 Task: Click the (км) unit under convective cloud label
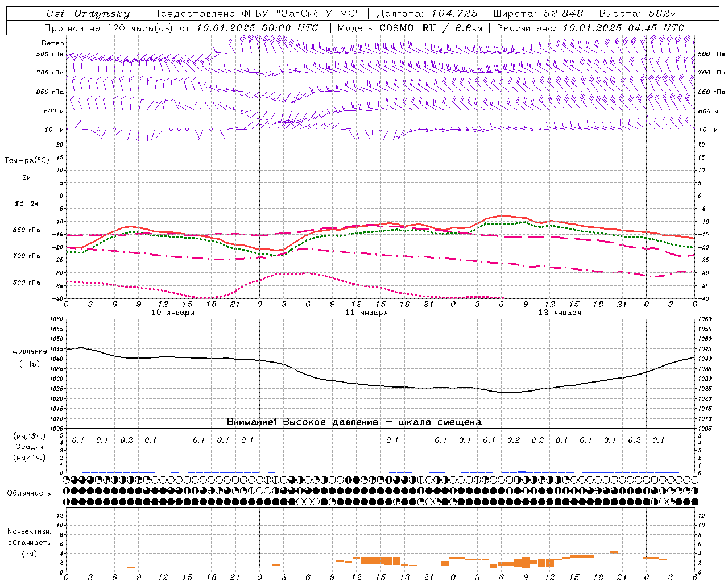(30, 554)
